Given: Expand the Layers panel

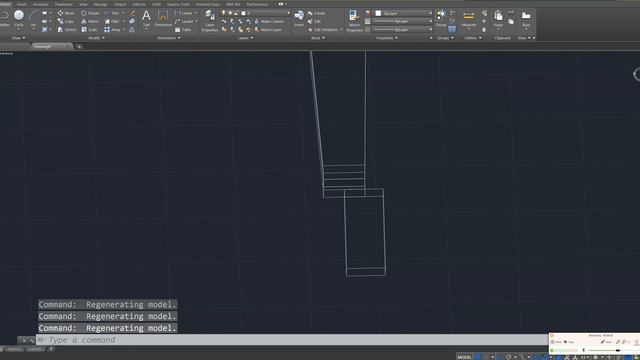Looking at the screenshot, I should pyautogui.click(x=245, y=38).
